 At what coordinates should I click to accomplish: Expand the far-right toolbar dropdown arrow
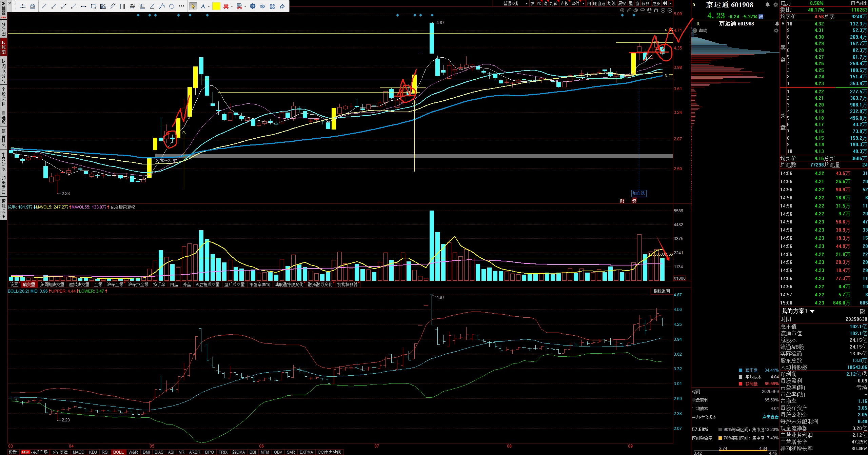(x=670, y=3)
